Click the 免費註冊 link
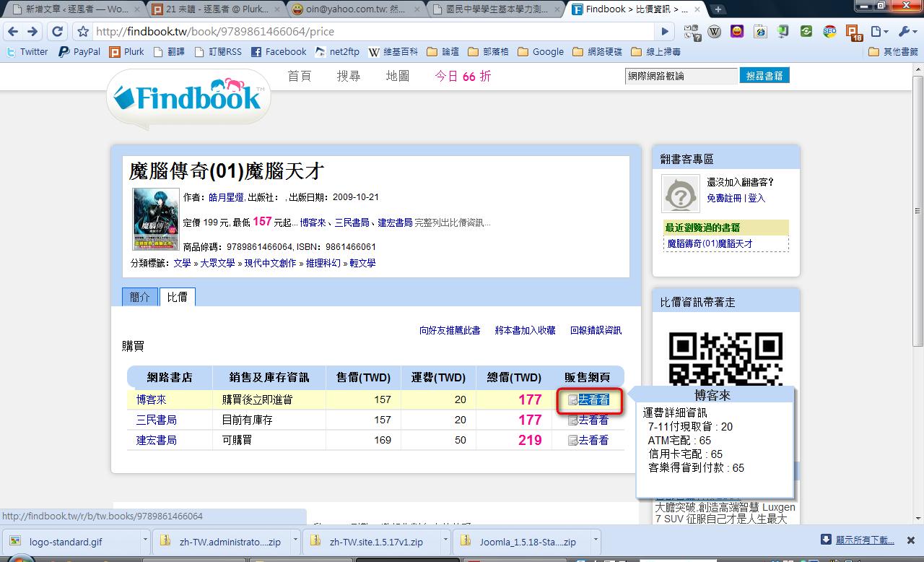 pos(724,197)
